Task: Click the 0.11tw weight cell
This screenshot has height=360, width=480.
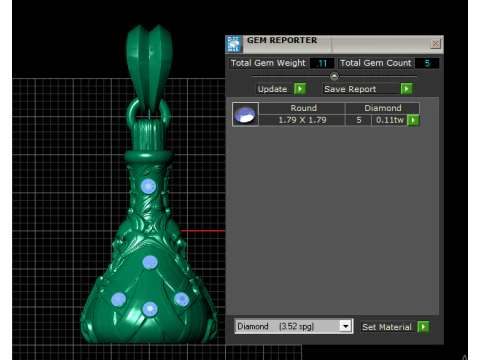Action: coord(390,120)
